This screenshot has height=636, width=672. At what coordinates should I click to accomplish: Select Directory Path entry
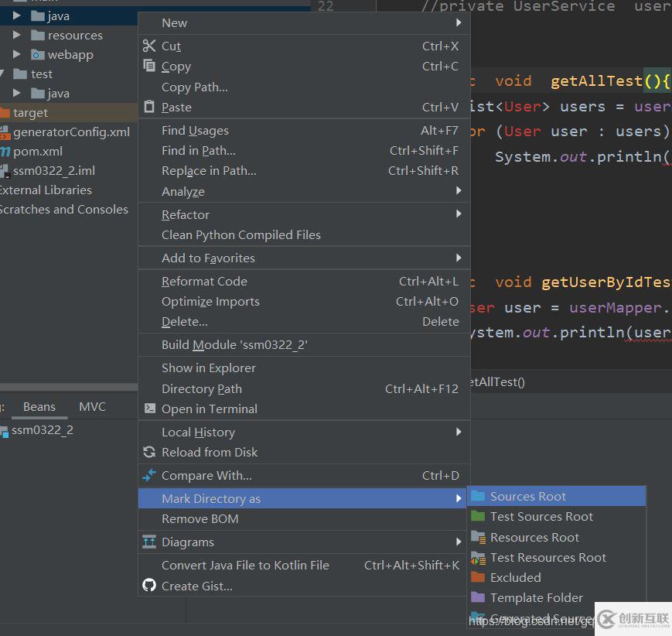[x=304, y=388]
